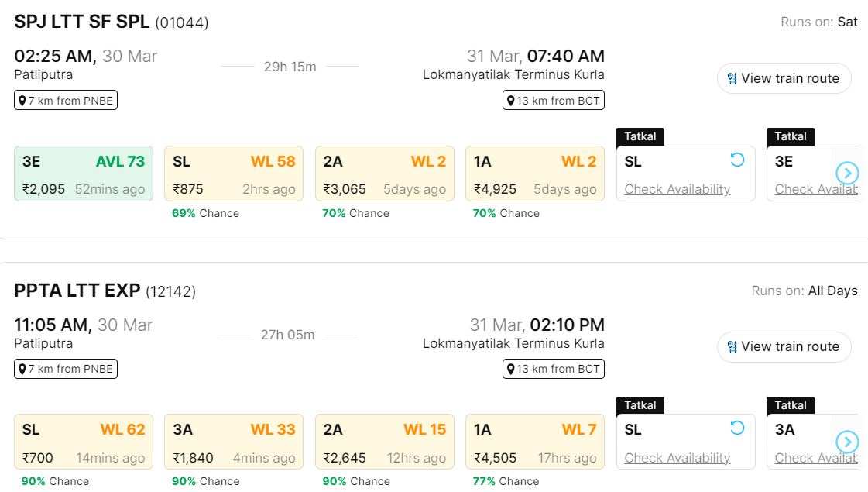Image resolution: width=868 pixels, height=492 pixels.
Task: Click 7 km from PNBE tag, PPTA LTT EXP
Action: point(66,369)
